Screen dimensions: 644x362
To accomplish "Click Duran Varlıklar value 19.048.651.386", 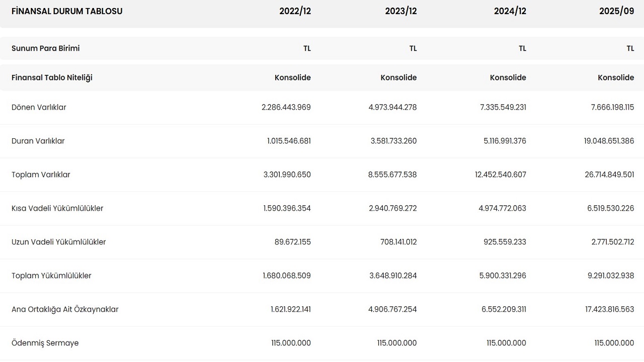I will pos(609,141).
